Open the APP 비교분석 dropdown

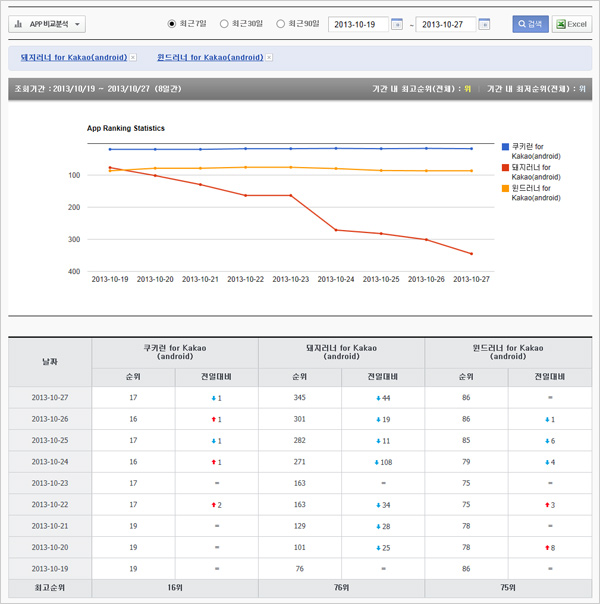tap(47, 24)
